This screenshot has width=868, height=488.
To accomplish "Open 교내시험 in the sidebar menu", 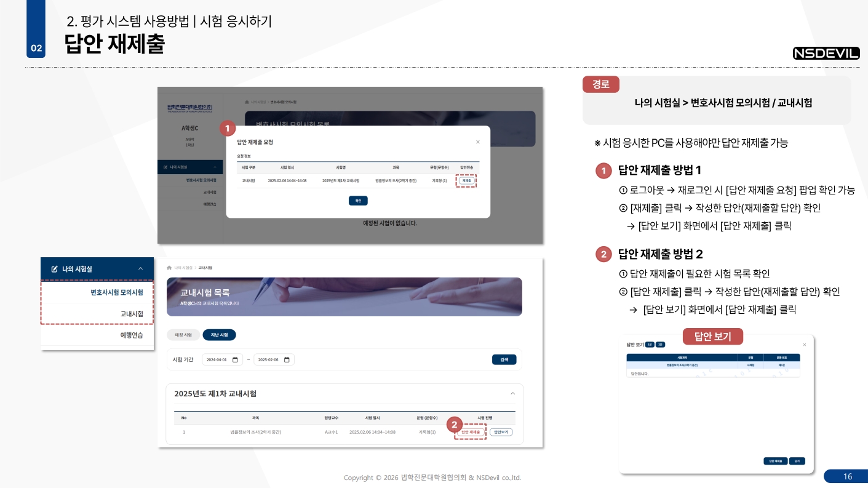I will [132, 314].
